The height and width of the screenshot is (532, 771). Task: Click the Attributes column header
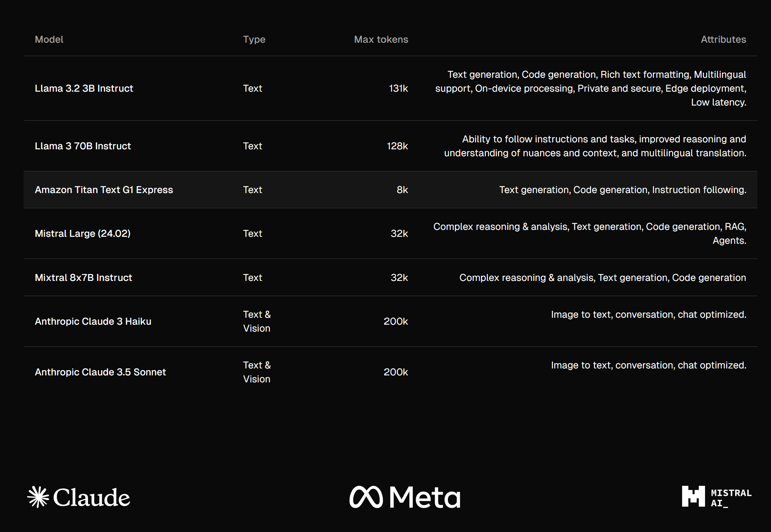point(723,40)
